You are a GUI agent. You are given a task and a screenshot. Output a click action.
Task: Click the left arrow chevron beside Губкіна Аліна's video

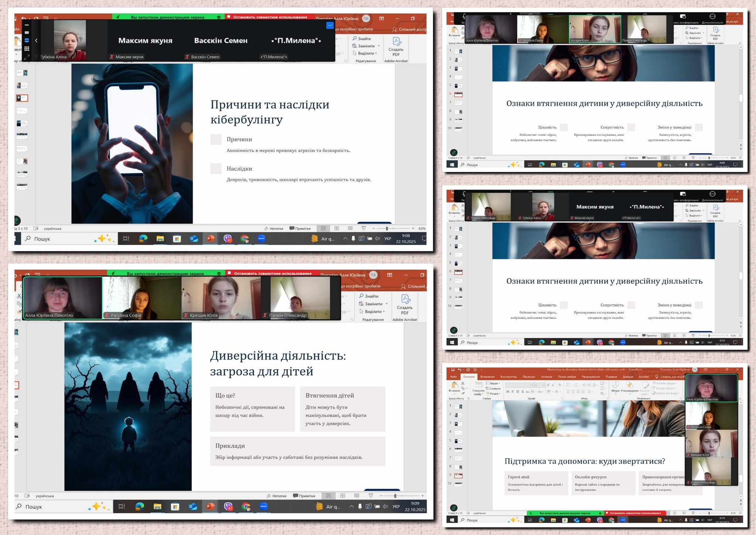click(36, 41)
